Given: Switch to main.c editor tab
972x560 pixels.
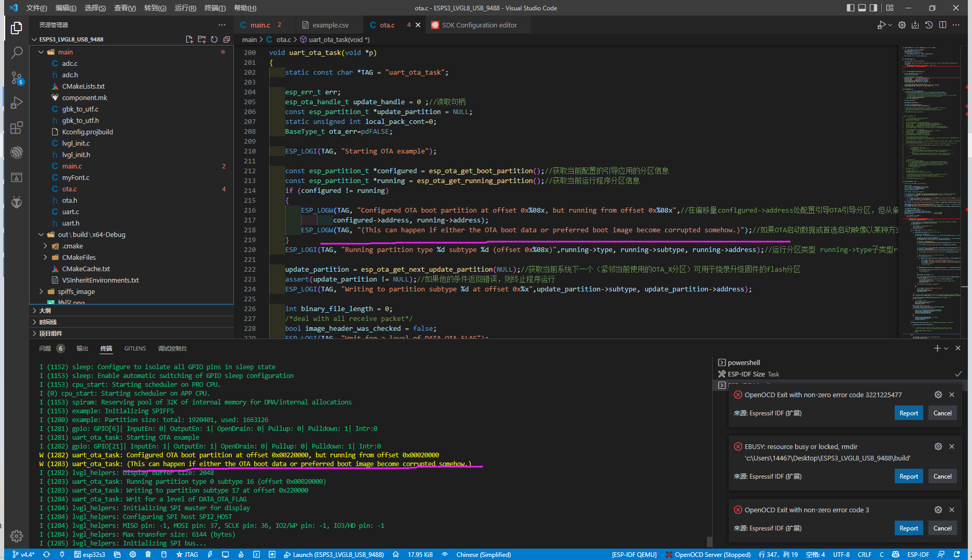Looking at the screenshot, I should (x=265, y=25).
